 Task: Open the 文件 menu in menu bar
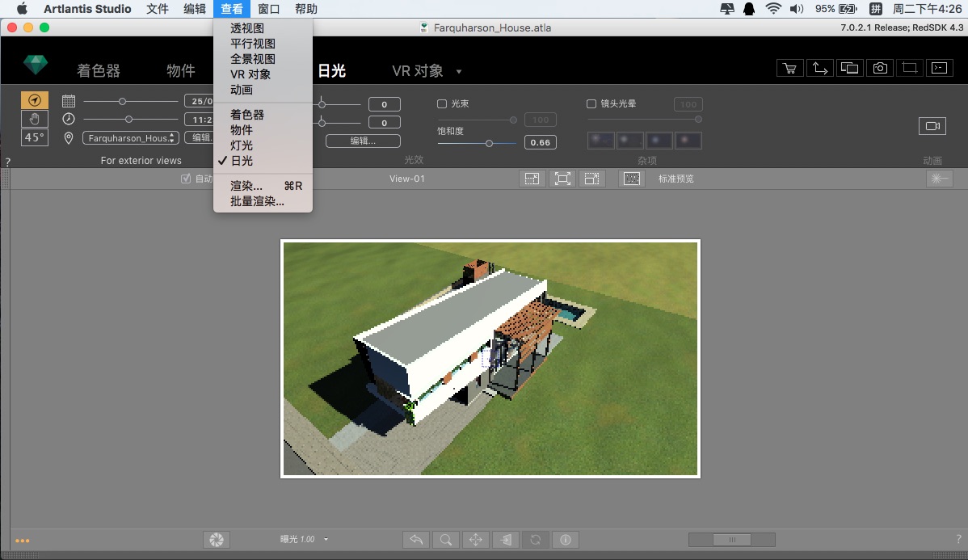(x=158, y=9)
